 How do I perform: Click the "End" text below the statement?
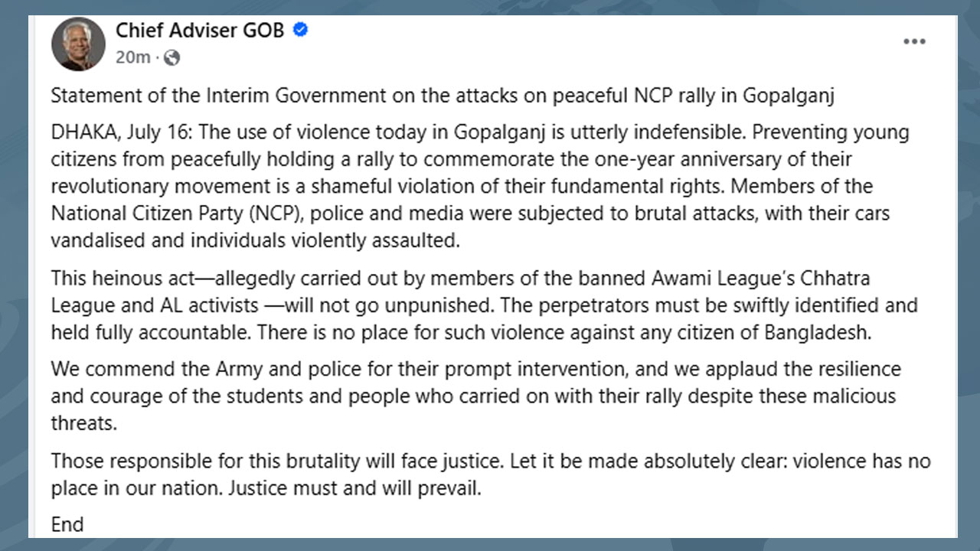point(67,525)
